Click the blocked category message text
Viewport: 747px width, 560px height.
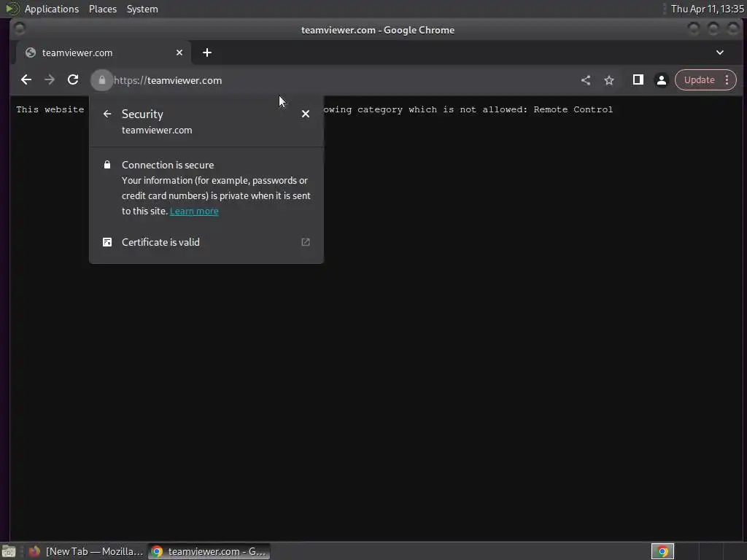click(468, 109)
